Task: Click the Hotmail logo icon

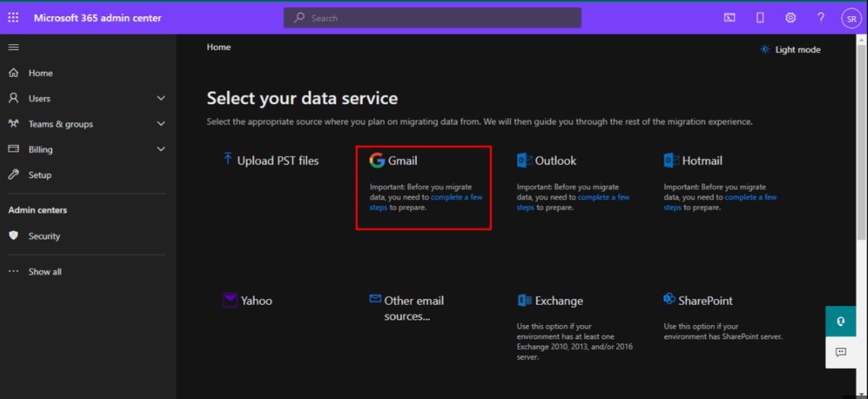Action: (671, 160)
